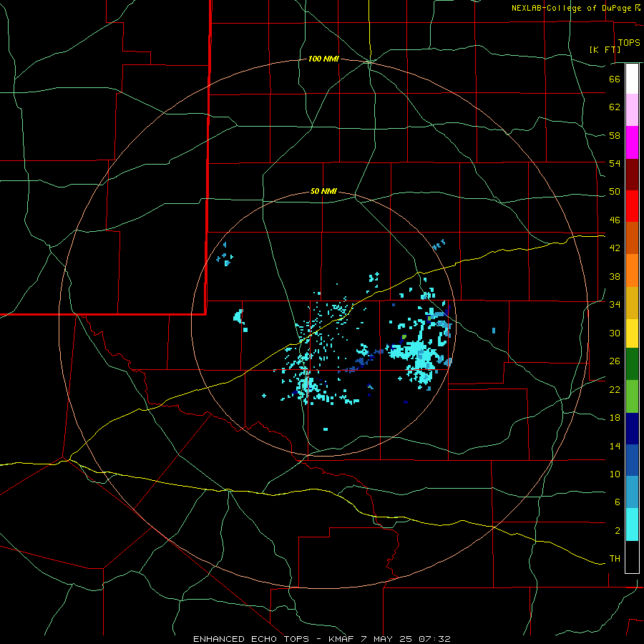Click the legend value 54
644x644 pixels.
[615, 163]
